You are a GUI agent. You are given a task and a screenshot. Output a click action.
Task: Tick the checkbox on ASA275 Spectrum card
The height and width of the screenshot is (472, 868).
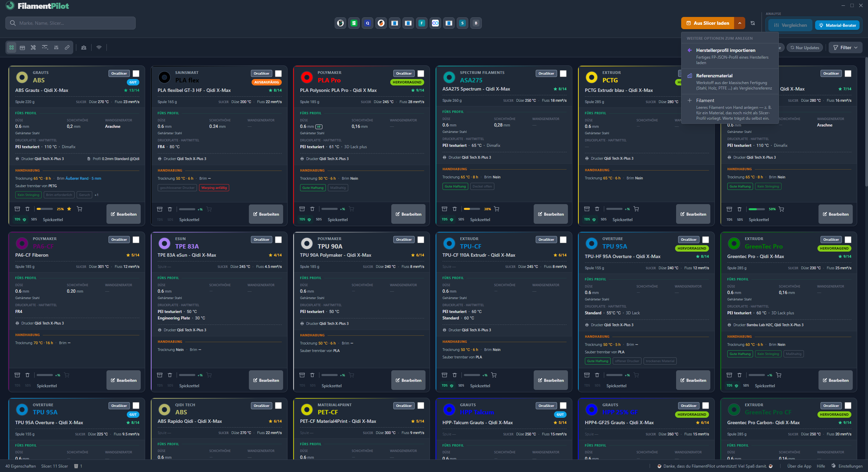click(x=563, y=74)
